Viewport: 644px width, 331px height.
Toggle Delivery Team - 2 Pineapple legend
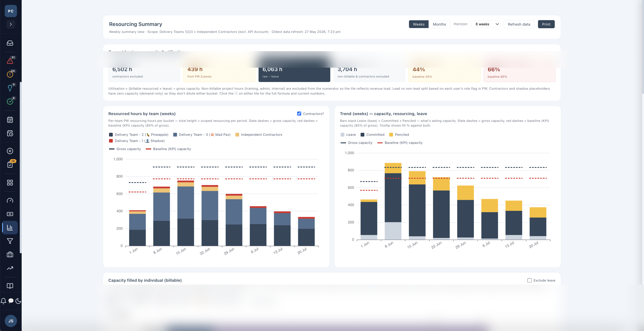click(139, 134)
